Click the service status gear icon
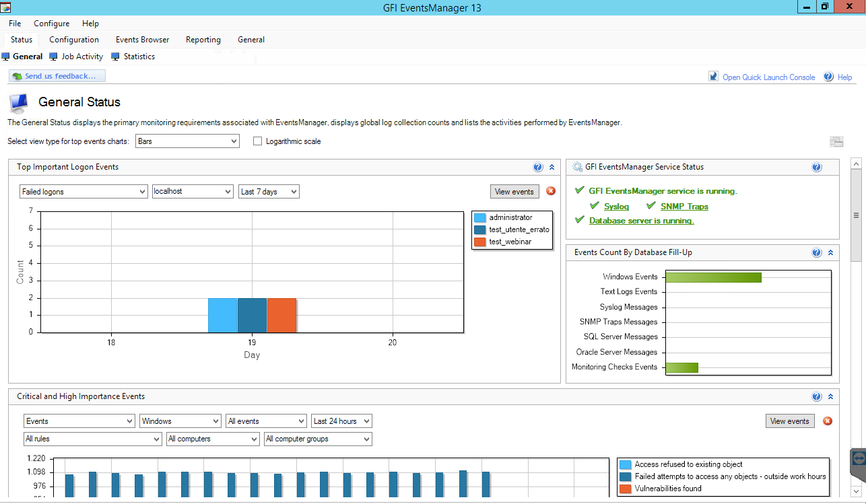Screen dimensions: 866x504 coord(578,167)
